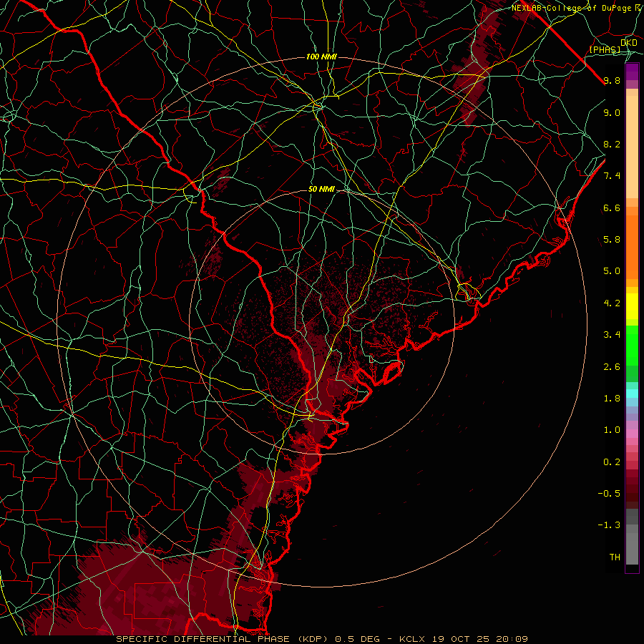Pick the gray color bar segment
644x644 pixels.
(x=632, y=548)
